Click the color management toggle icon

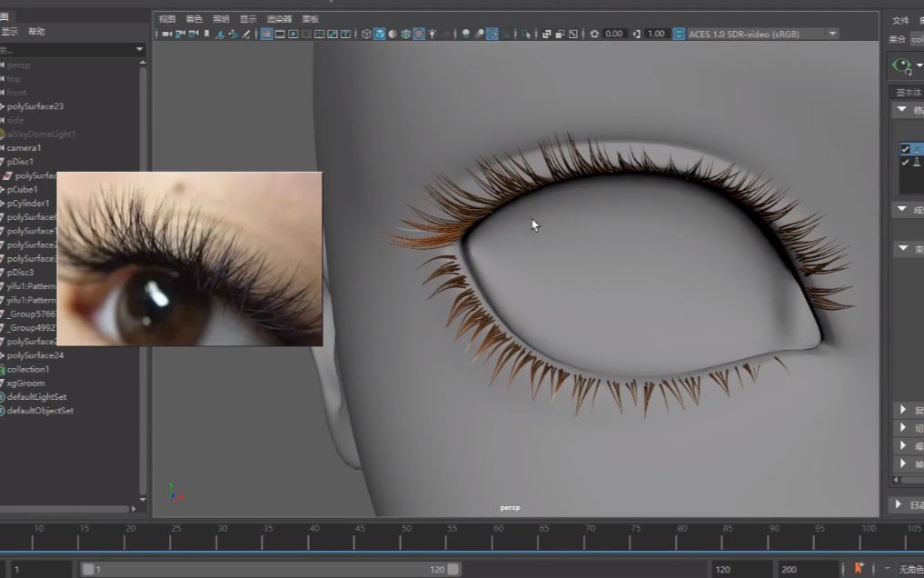coord(679,34)
